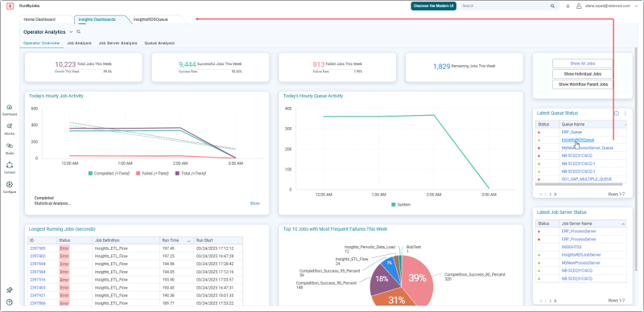Open the ERP_Queue link
The width and height of the screenshot is (644, 312).
tap(572, 132)
